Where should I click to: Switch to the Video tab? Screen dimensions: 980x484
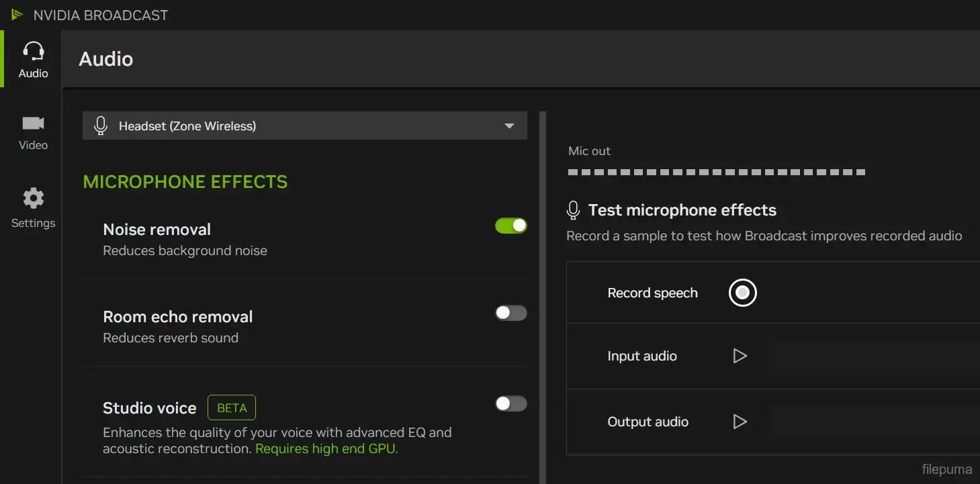point(33,132)
